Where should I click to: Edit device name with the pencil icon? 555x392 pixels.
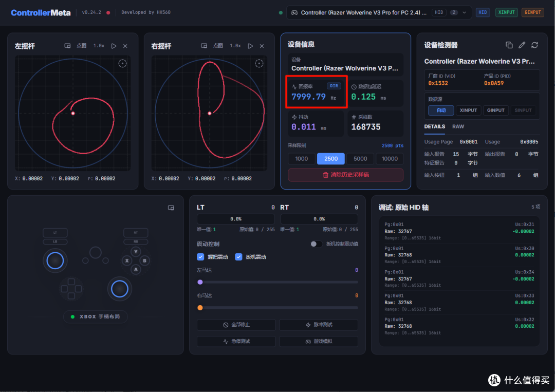[522, 45]
